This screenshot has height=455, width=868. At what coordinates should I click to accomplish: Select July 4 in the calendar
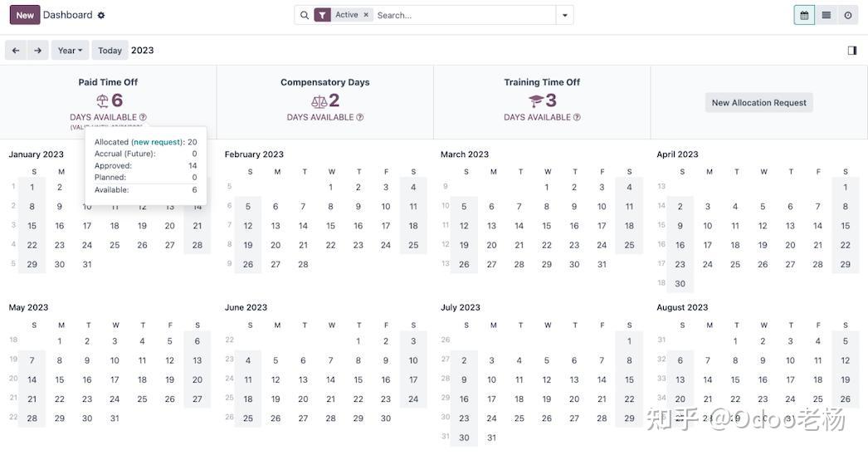[x=519, y=360]
